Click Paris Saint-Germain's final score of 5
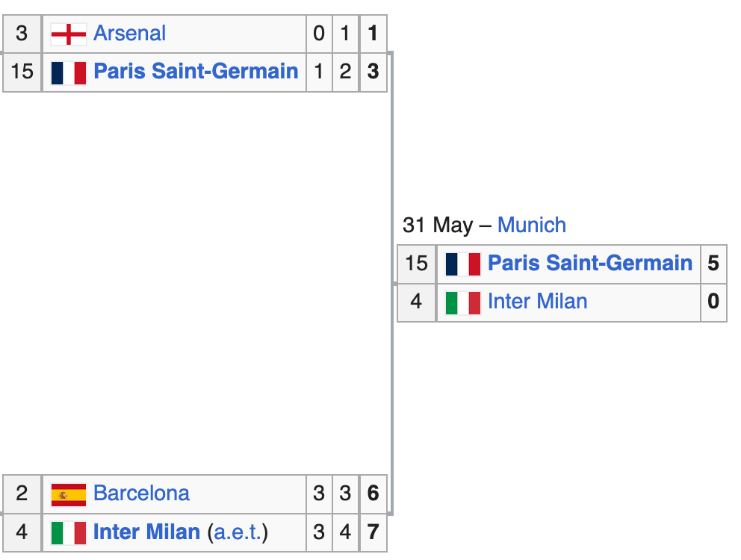Viewport: 741px width, 560px height. click(x=713, y=264)
